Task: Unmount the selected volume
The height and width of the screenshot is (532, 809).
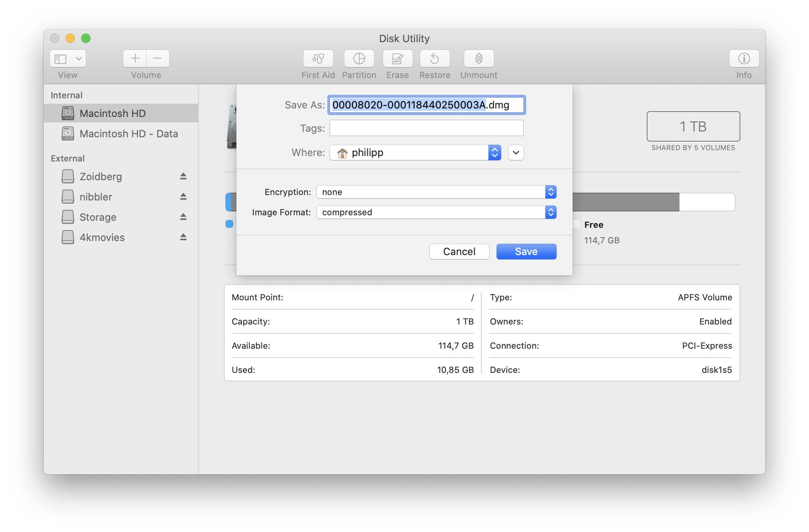Action: pos(479,59)
